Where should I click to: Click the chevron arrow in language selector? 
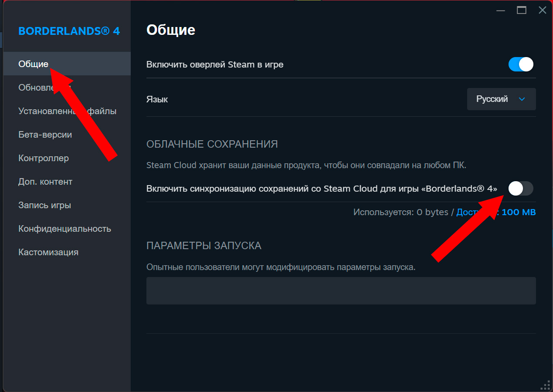point(522,99)
